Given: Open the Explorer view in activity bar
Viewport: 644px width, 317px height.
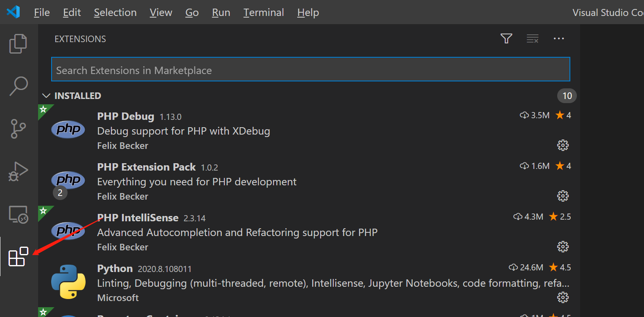Looking at the screenshot, I should click(18, 44).
